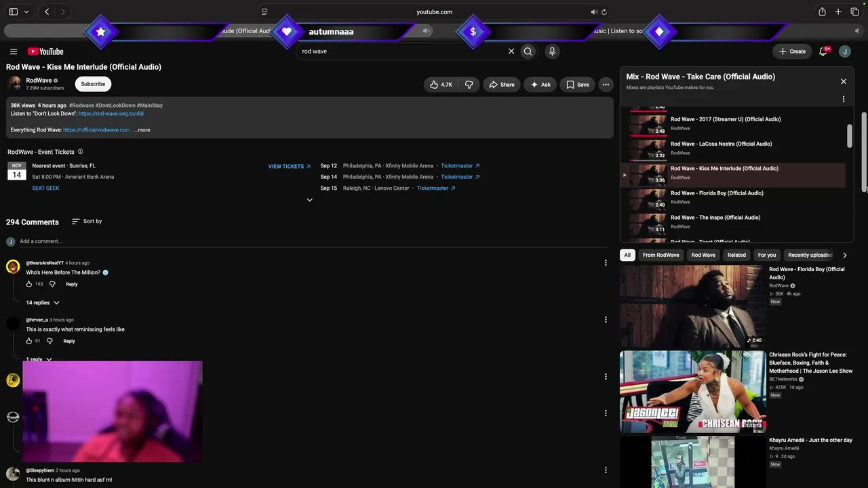Open options for @BearsAreRealYT's comment
The height and width of the screenshot is (488, 868).
(x=606, y=263)
